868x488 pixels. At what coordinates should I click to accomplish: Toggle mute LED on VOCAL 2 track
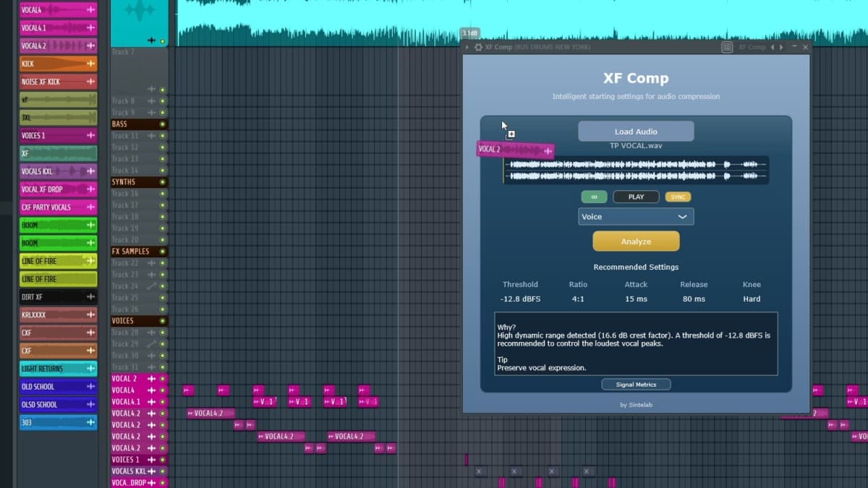click(163, 379)
